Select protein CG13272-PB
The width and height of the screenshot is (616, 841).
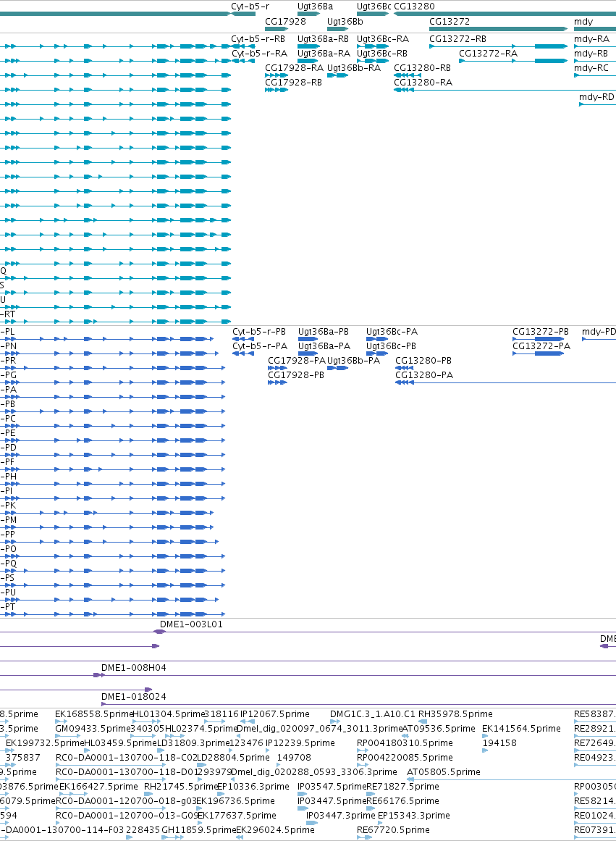(x=541, y=332)
